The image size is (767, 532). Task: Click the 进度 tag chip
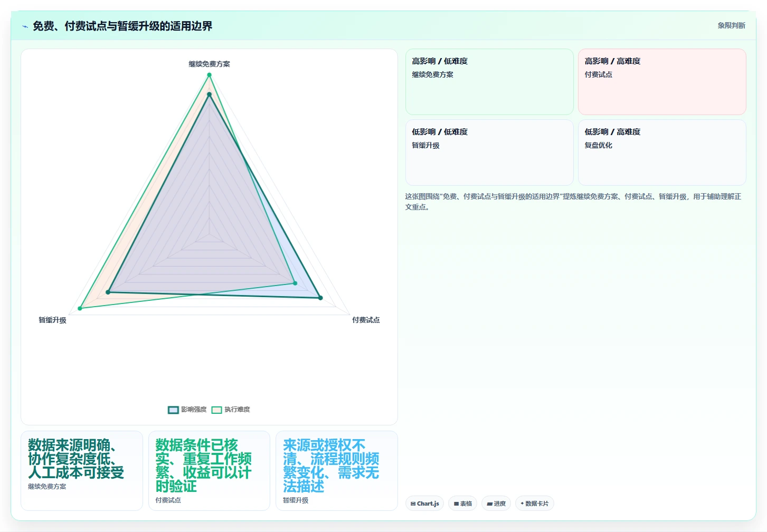496,503
